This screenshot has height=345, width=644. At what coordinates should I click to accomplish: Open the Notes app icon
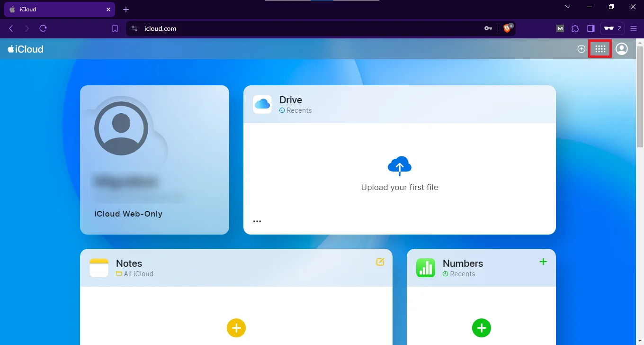99,268
